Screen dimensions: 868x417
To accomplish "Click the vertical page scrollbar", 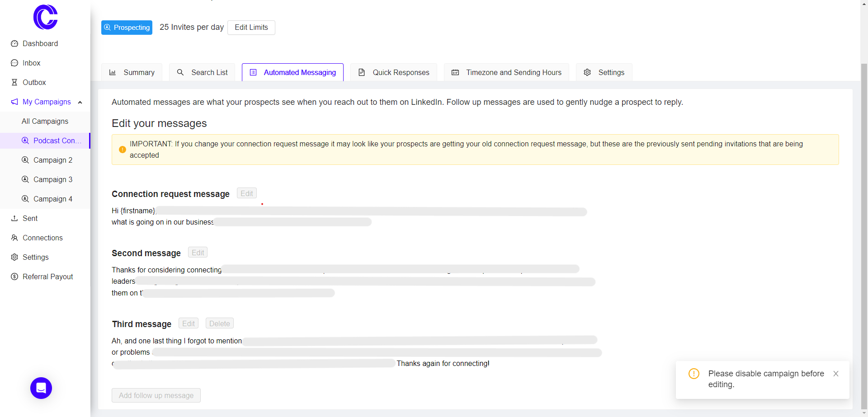I will 864,226.
